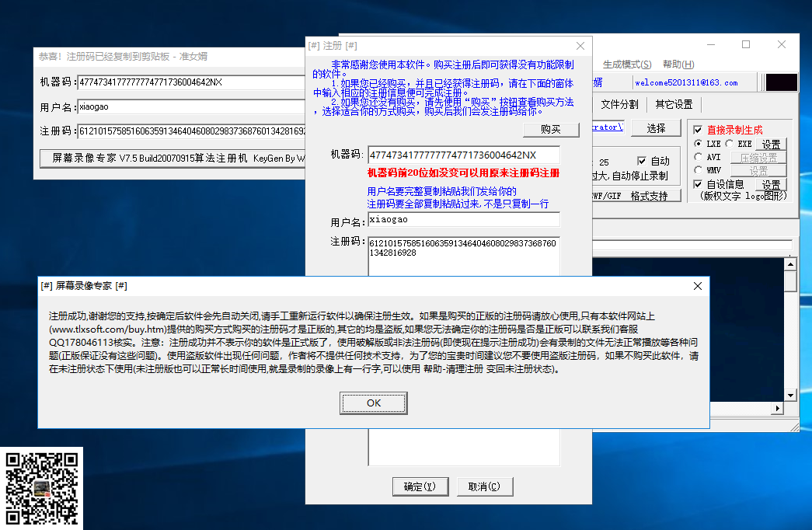
Task: Switch to the 其它设置 tab
Action: [674, 105]
